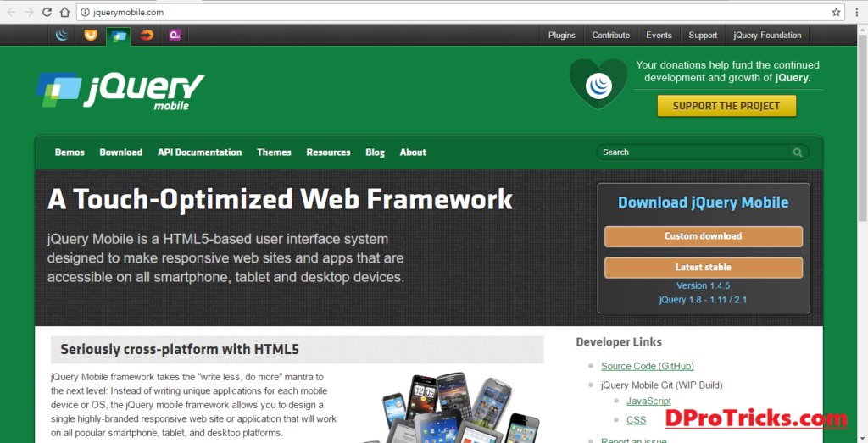Screen dimensions: 868x443
Task: Open the jQuery Foundation menu item
Action: tap(767, 36)
